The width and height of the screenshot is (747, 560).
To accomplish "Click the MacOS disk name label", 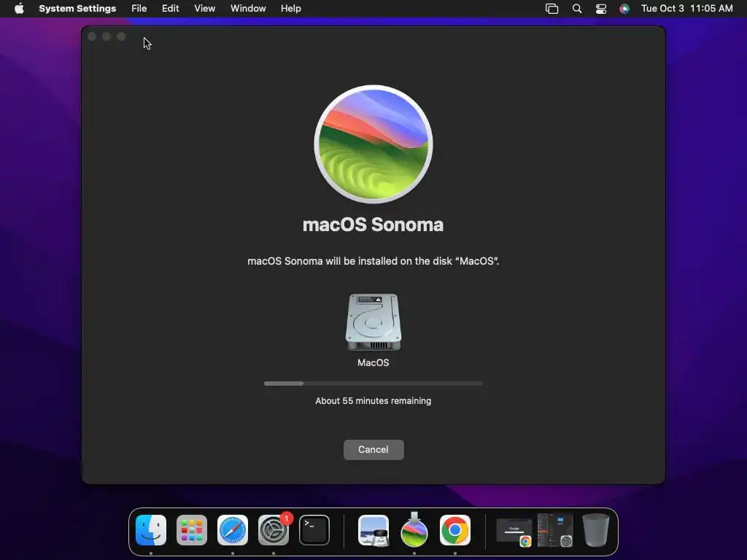I will (373, 363).
